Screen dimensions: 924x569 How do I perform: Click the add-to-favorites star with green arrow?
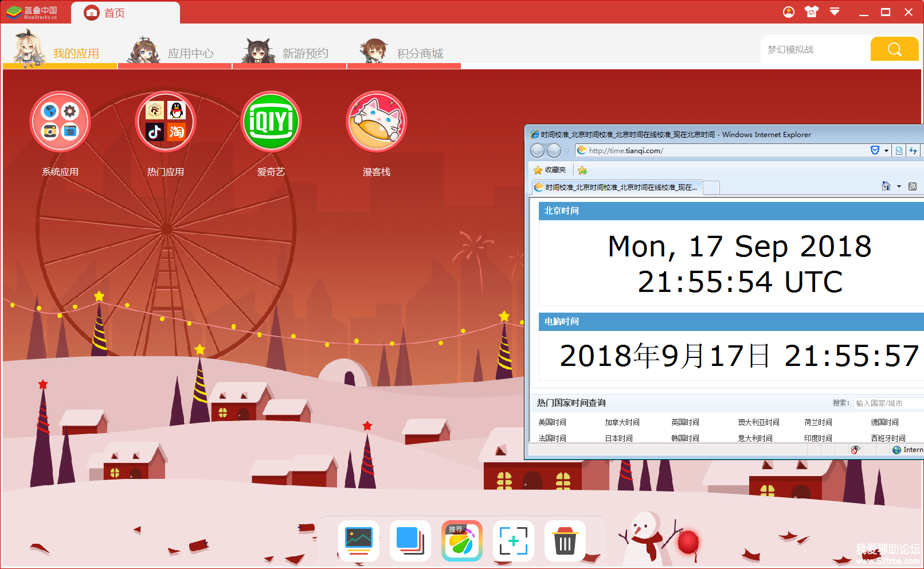[x=582, y=170]
